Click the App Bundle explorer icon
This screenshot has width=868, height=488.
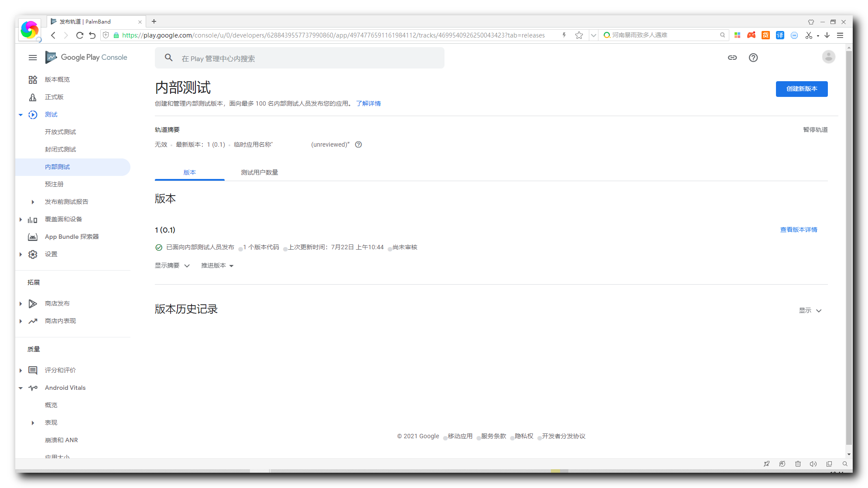(33, 237)
